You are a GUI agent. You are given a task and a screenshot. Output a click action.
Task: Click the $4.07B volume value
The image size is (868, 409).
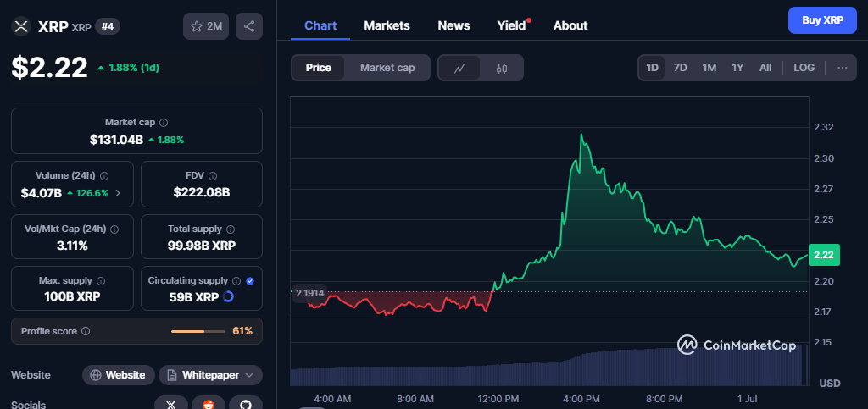(x=41, y=193)
